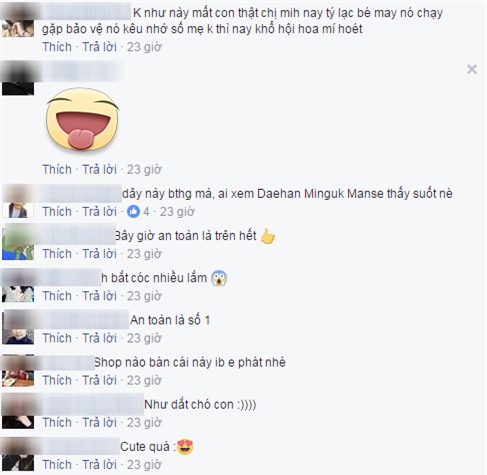Image resolution: width=487 pixels, height=475 pixels.
Task: Close the sticker comment with X
Action: coord(472,69)
